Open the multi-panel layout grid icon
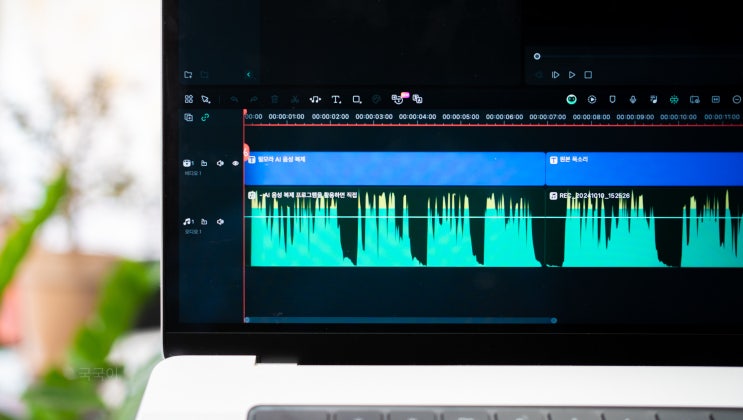Viewport: 743px width, 420px height. click(189, 99)
